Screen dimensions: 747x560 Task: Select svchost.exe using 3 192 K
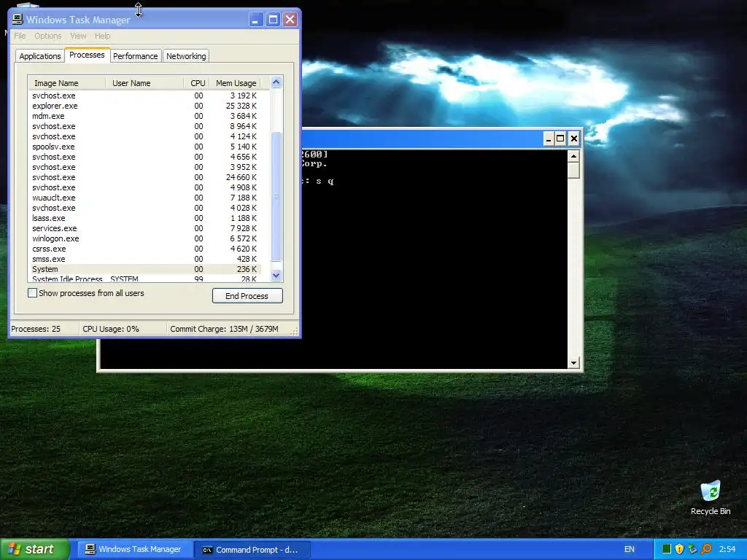coord(144,96)
